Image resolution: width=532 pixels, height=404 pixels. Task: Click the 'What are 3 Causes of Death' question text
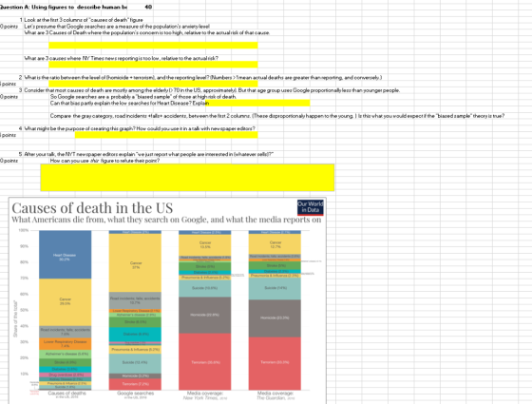(147, 33)
